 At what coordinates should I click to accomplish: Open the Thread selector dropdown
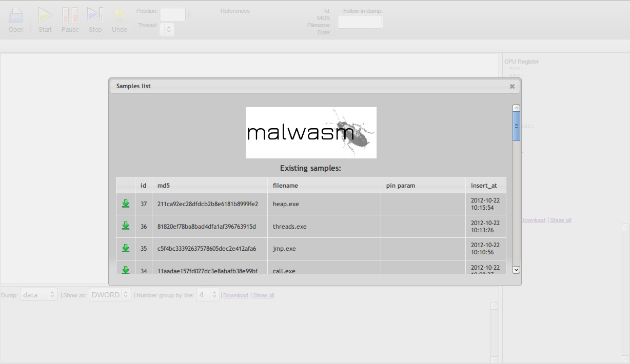(x=167, y=30)
